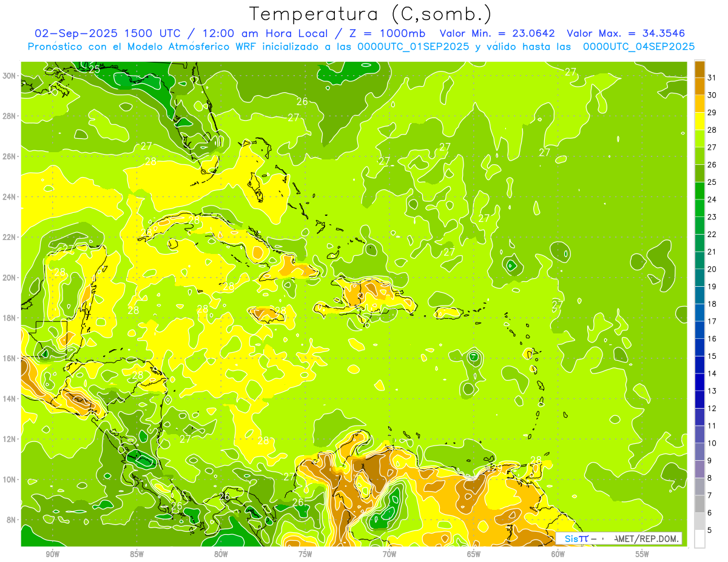Click the valid-until time "0000UTC_04SEP2025"
728x562 pixels.
pos(638,47)
